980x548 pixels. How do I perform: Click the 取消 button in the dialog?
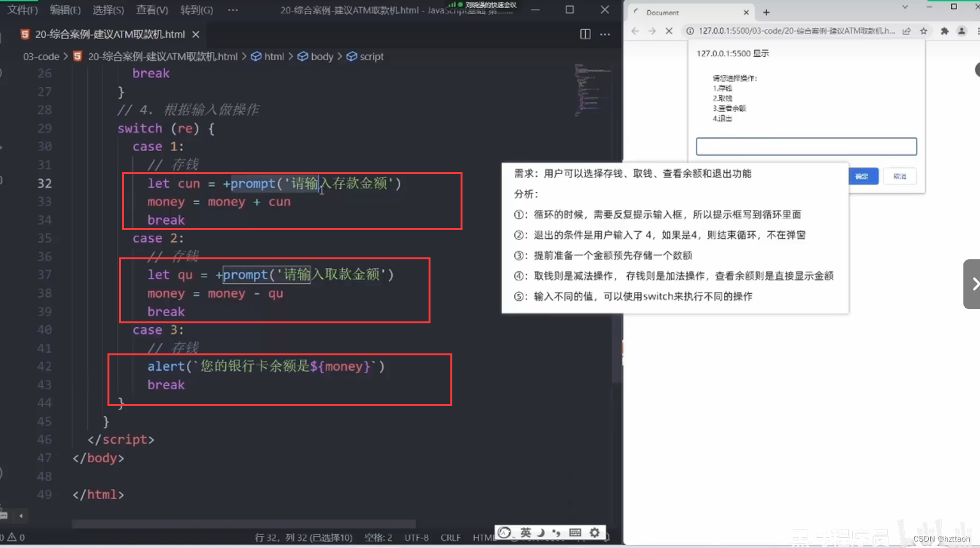[899, 176]
